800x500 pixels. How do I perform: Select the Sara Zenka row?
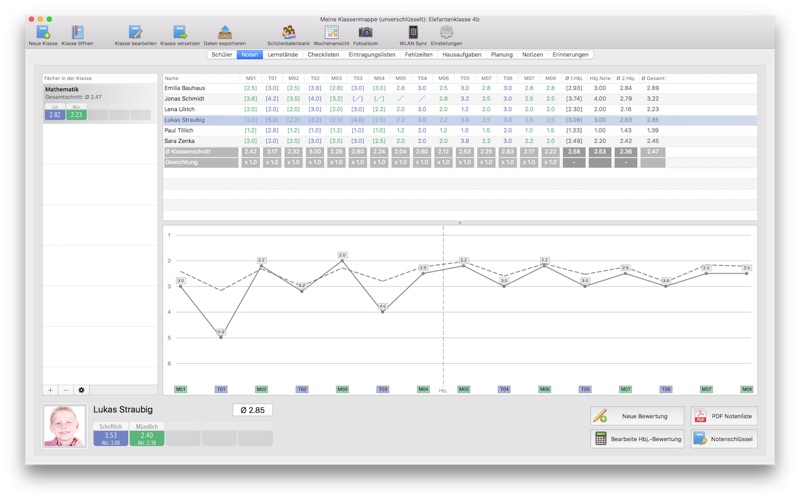point(459,141)
